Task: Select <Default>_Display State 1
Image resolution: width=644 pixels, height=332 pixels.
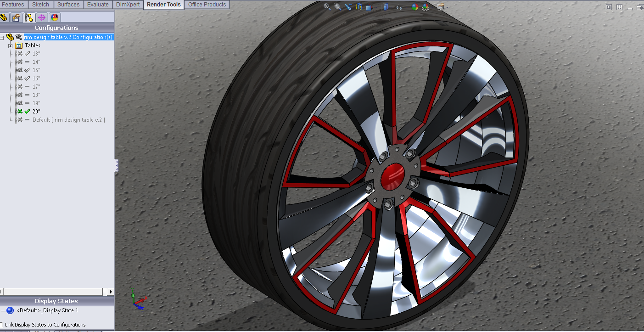Action: click(x=47, y=310)
